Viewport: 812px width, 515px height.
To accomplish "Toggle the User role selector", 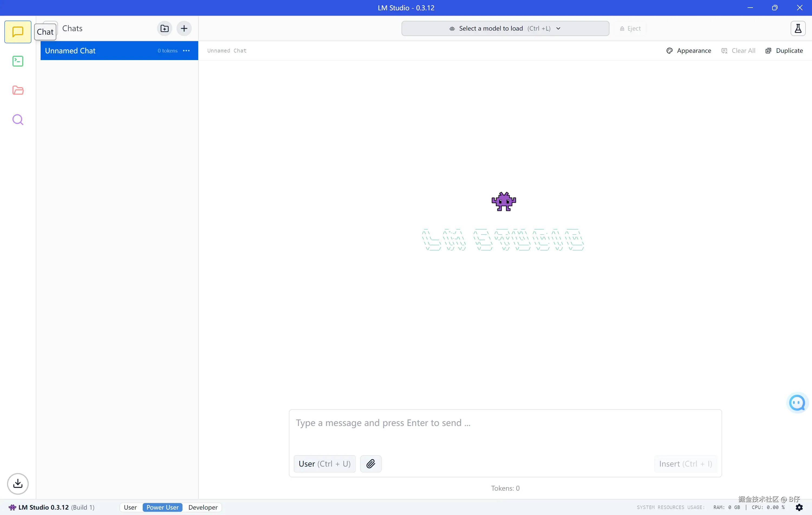I will pyautogui.click(x=324, y=464).
